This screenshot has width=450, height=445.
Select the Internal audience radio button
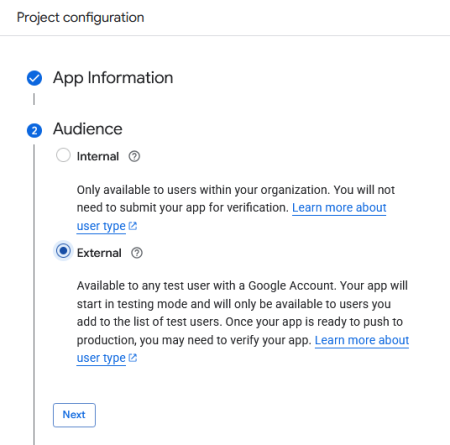click(x=63, y=155)
